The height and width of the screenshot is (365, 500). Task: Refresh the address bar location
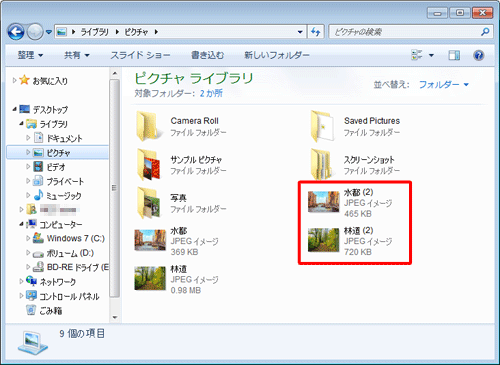[x=315, y=32]
